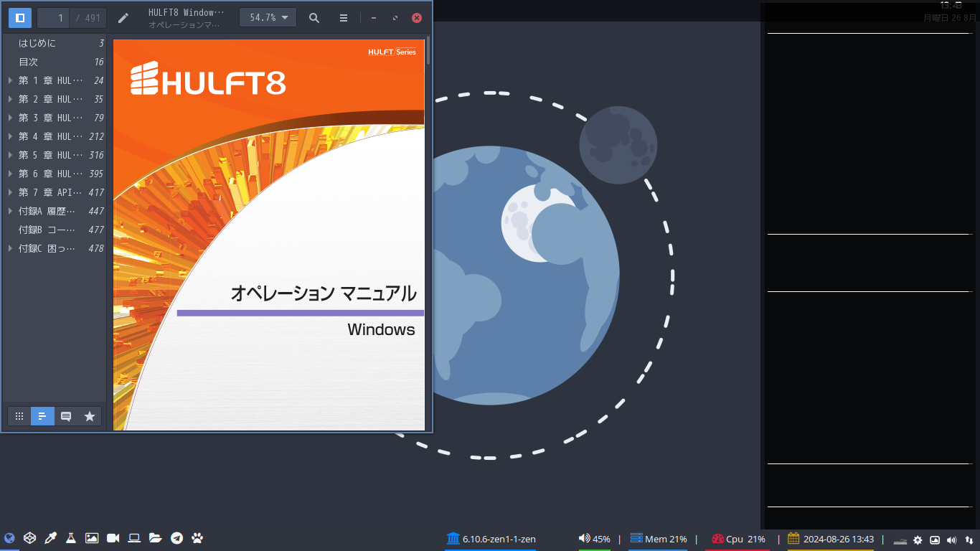Click the HULFT8 cover page
The height and width of the screenshot is (551, 980).
click(x=269, y=235)
